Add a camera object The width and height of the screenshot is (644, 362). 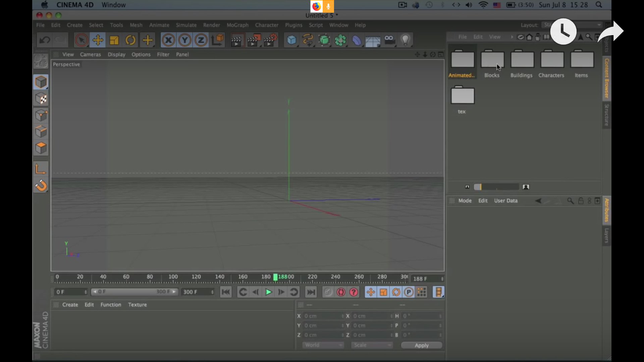[389, 40]
